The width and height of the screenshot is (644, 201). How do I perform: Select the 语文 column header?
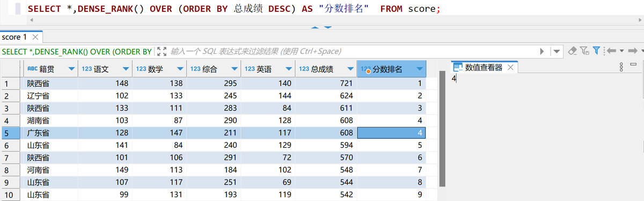[x=105, y=69]
